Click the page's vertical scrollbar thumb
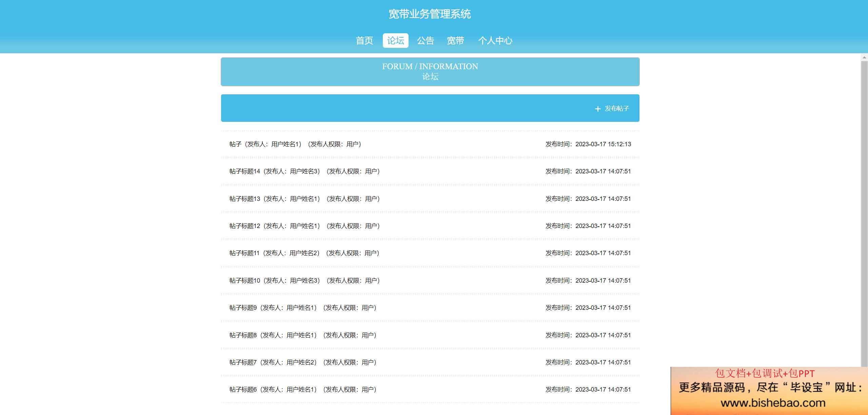Image resolution: width=868 pixels, height=415 pixels. 864,214
